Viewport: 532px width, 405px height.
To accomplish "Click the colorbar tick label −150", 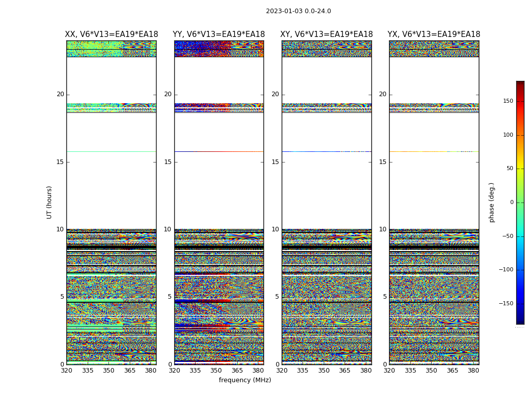I will click(x=506, y=303).
